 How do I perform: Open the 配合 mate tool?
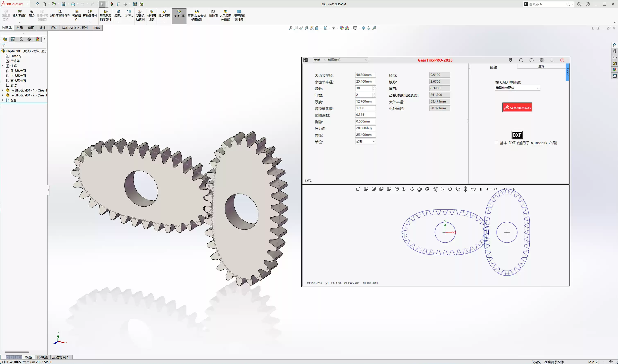pyautogui.click(x=32, y=15)
